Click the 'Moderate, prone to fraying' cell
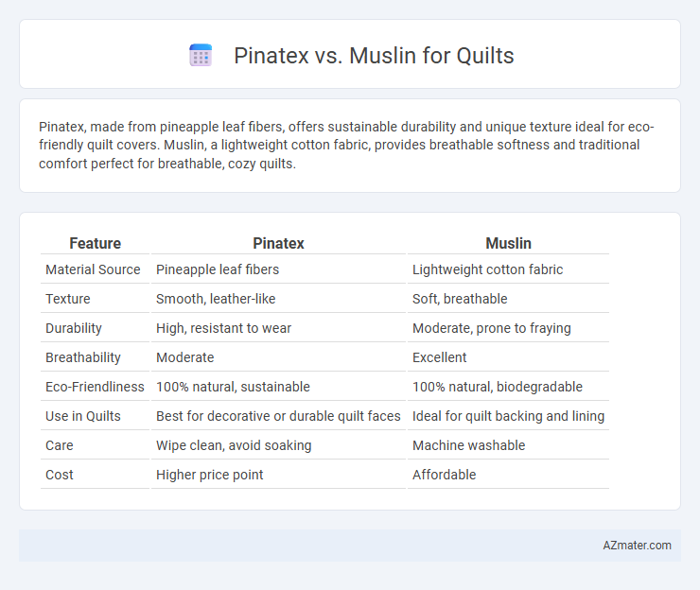This screenshot has width=700, height=590. tap(508, 328)
